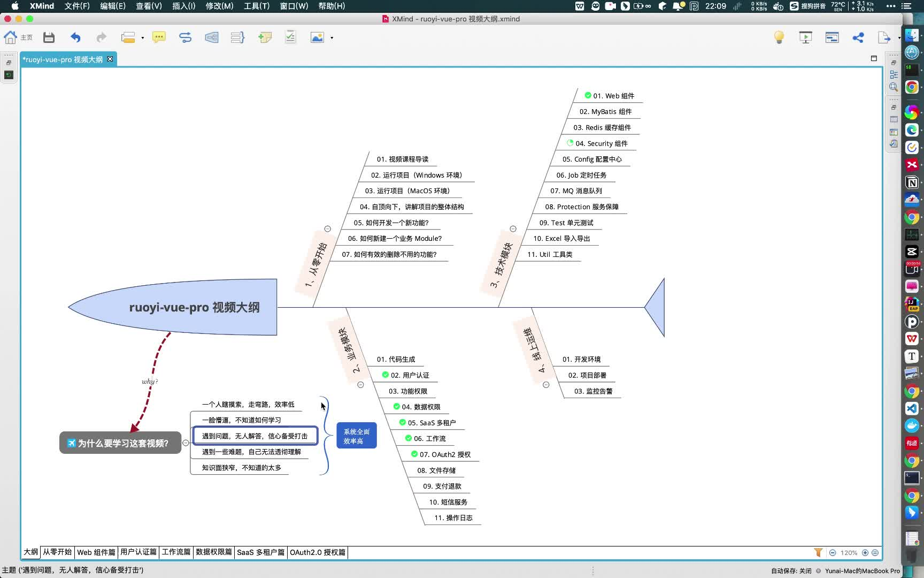
Task: Open the overview magnifier panel in the right sidebar
Action: 894,87
